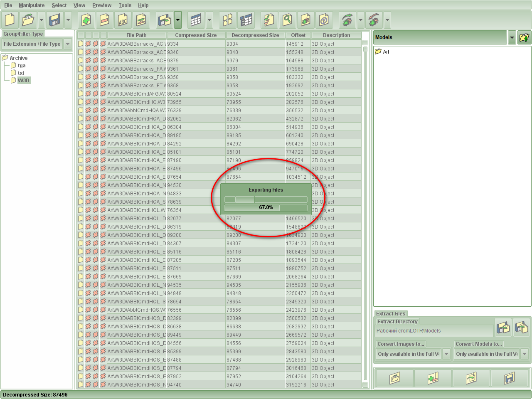This screenshot has width=532, height=399.
Task: Open the Select menu
Action: click(59, 5)
